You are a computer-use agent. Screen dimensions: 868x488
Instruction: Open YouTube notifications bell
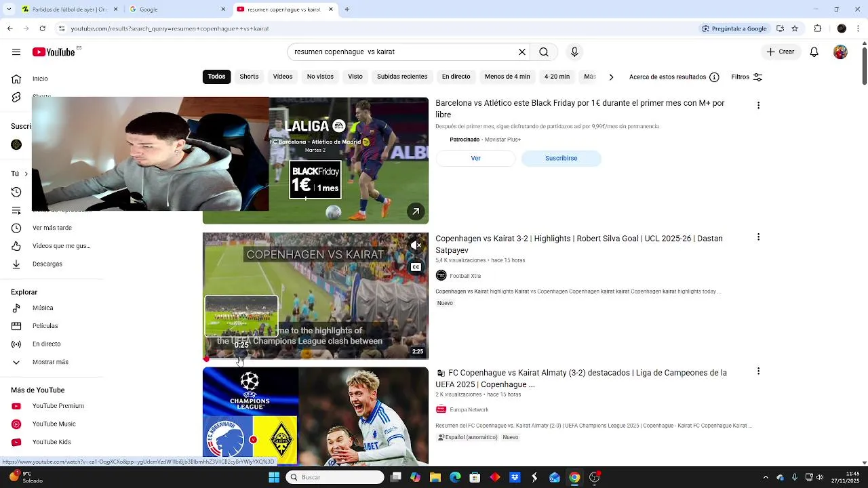pyautogui.click(x=814, y=52)
